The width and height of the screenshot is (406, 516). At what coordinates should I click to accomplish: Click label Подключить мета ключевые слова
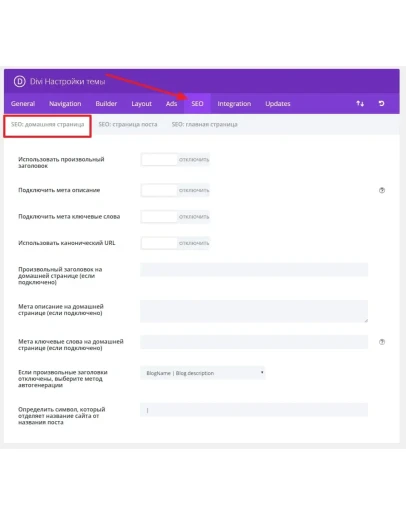pyautogui.click(x=69, y=217)
